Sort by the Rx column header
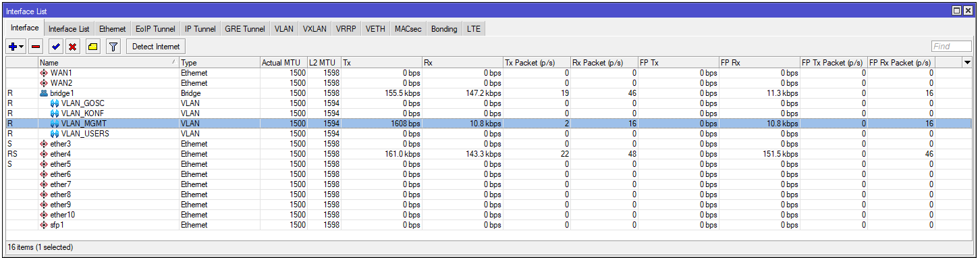The height and width of the screenshot is (258, 980). (x=462, y=62)
